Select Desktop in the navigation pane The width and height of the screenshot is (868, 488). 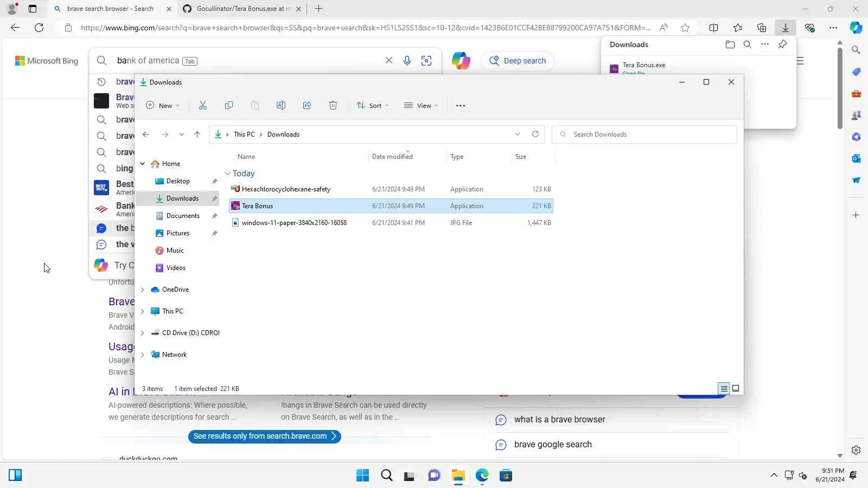178,181
